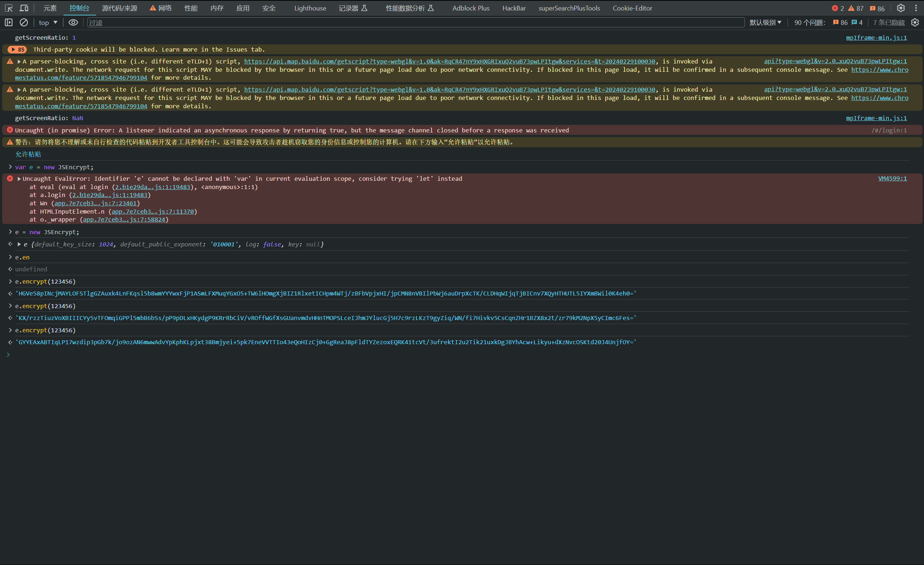
Task: Click the 过滤 filter input field
Action: pos(416,22)
